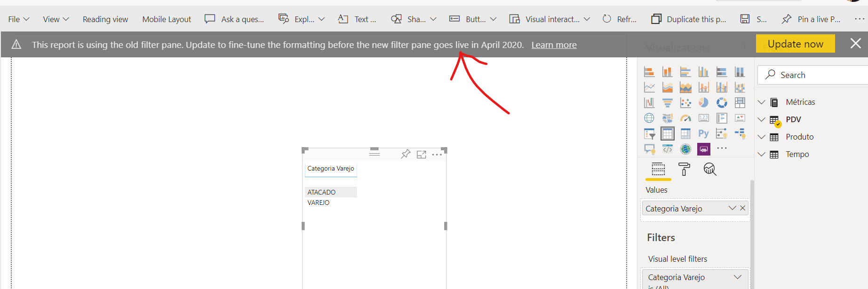868x289 pixels.
Task: Select line and stacked column chart visual
Action: (x=703, y=87)
